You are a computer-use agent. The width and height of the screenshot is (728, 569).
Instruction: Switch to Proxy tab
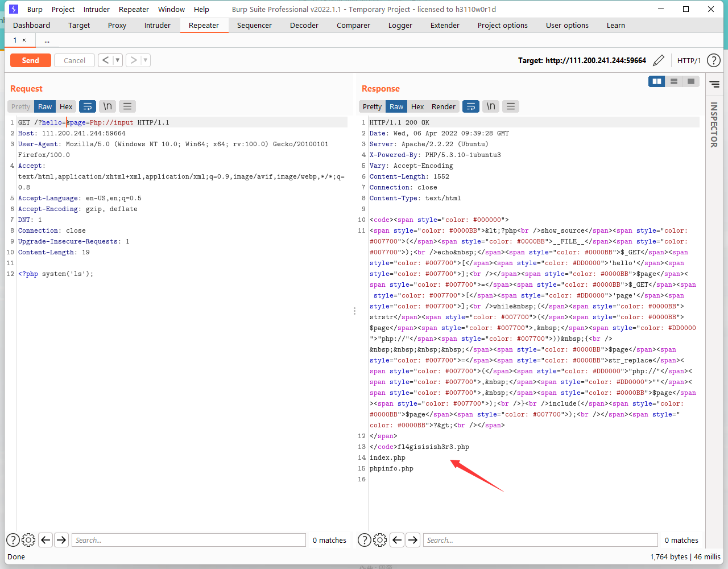(117, 25)
